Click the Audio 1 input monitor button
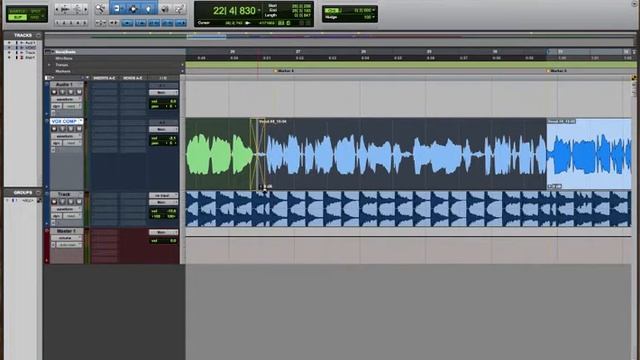Viewport: 640px width, 360px height. pos(62,92)
